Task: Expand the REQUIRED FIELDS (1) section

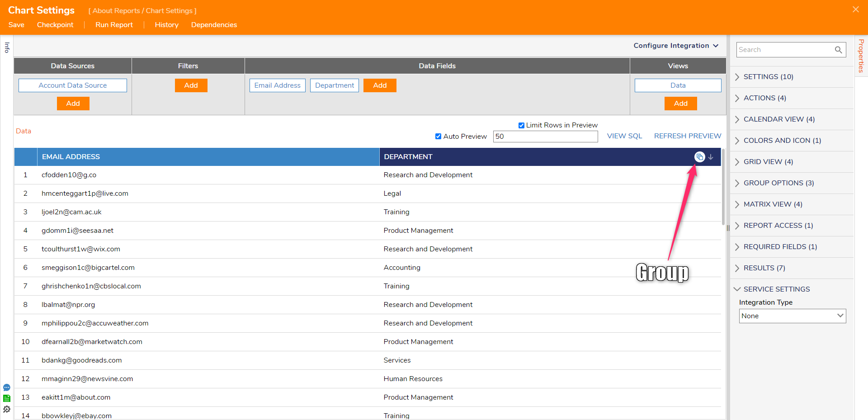Action: 792,247
